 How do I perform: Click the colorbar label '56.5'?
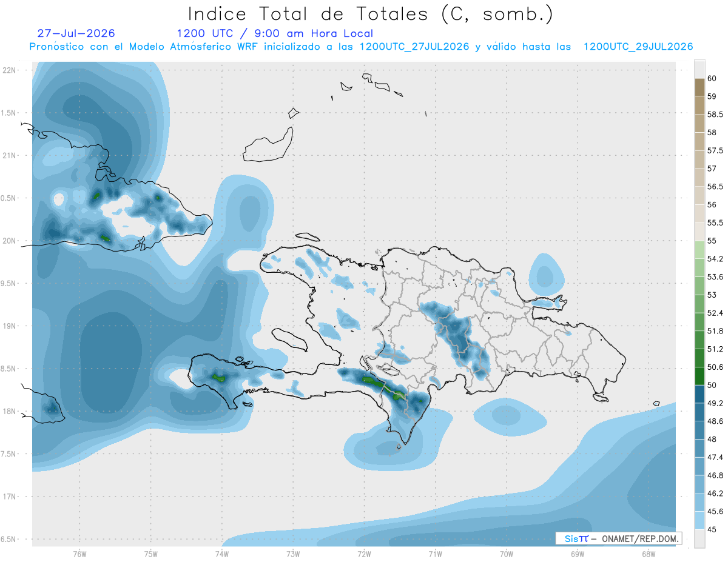(x=715, y=187)
